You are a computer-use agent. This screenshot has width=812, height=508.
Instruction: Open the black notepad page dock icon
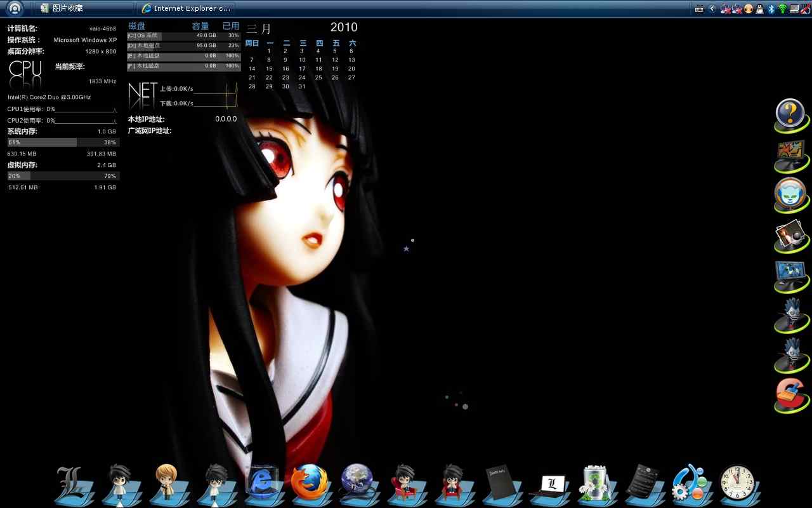tap(644, 485)
